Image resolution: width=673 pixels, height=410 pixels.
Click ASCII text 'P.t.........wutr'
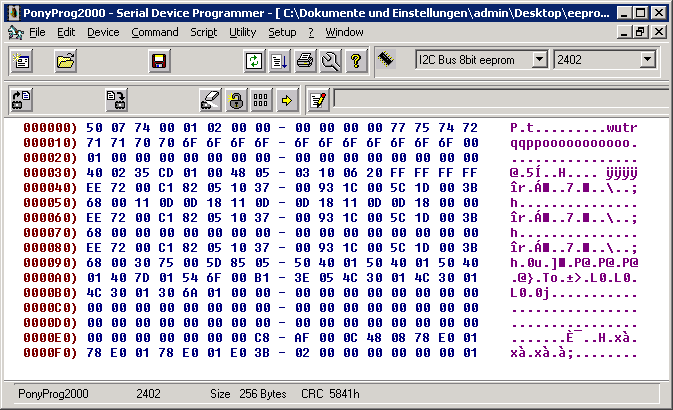tap(574, 128)
